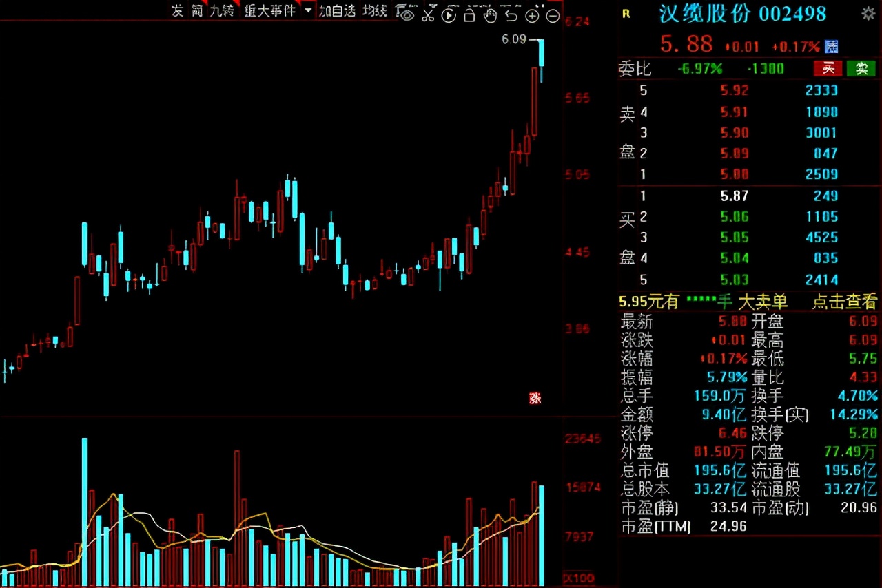Screen dimensions: 882x588
Task: Zoom out using the minus icon
Action: click(x=552, y=14)
